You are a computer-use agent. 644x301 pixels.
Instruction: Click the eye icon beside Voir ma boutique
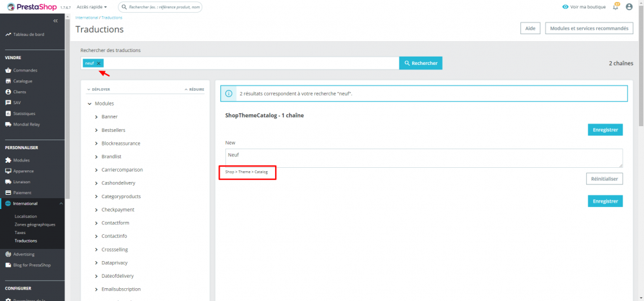click(565, 7)
